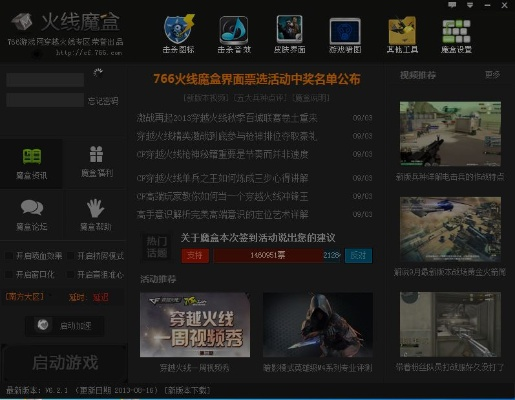Toggle the 开启窗口化 windowed mode checkbox

click(9, 275)
